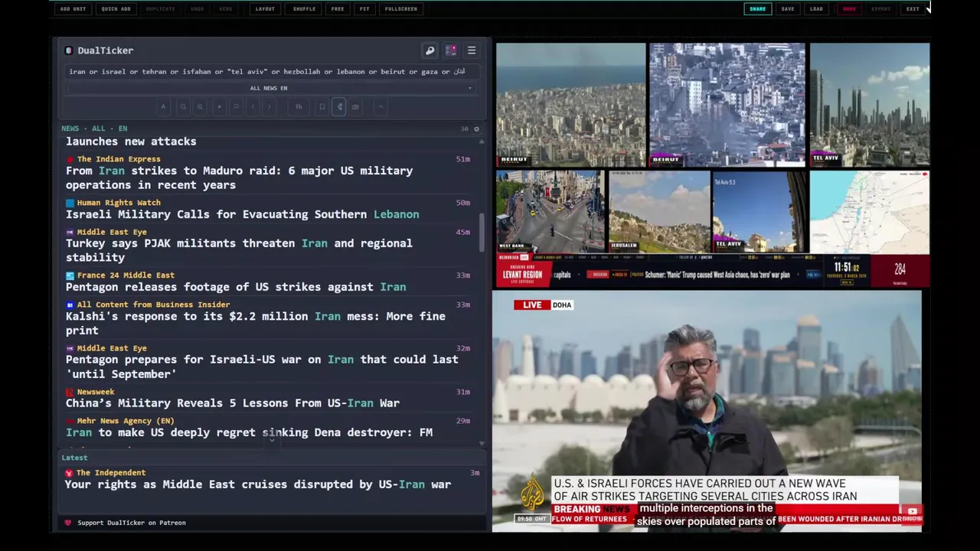Image resolution: width=980 pixels, height=551 pixels.
Task: Click the Share button
Action: tap(757, 9)
